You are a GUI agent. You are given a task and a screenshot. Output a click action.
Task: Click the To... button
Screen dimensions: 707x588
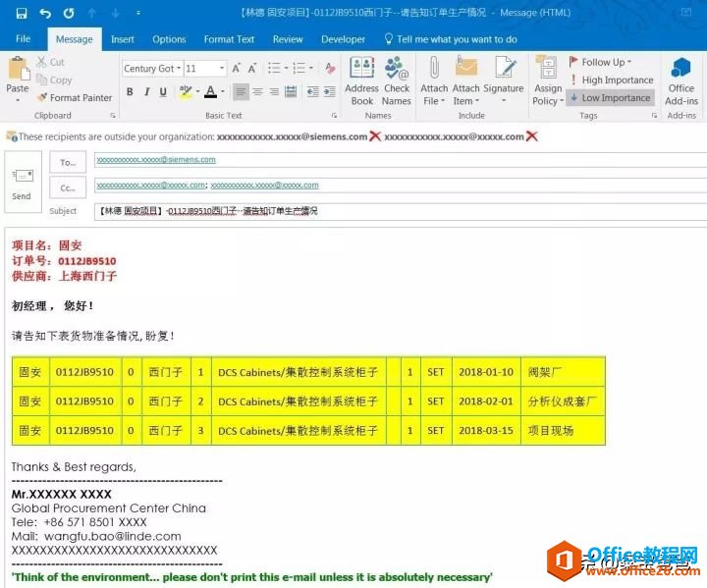tap(68, 162)
